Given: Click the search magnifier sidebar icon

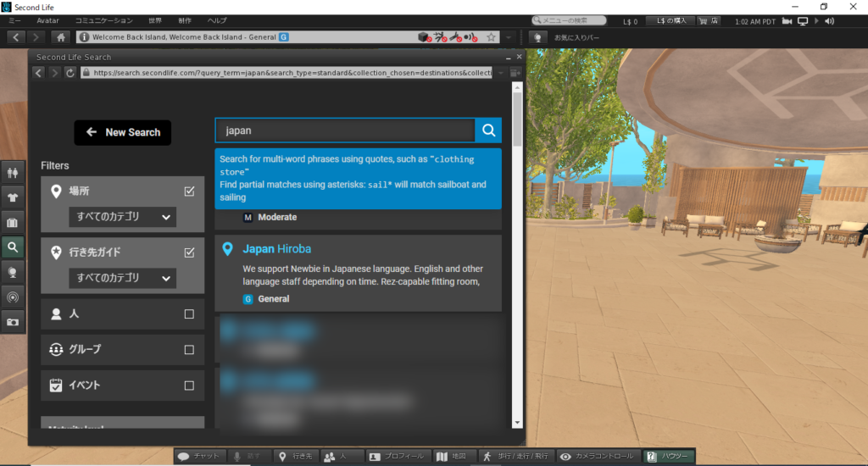Looking at the screenshot, I should [12, 247].
